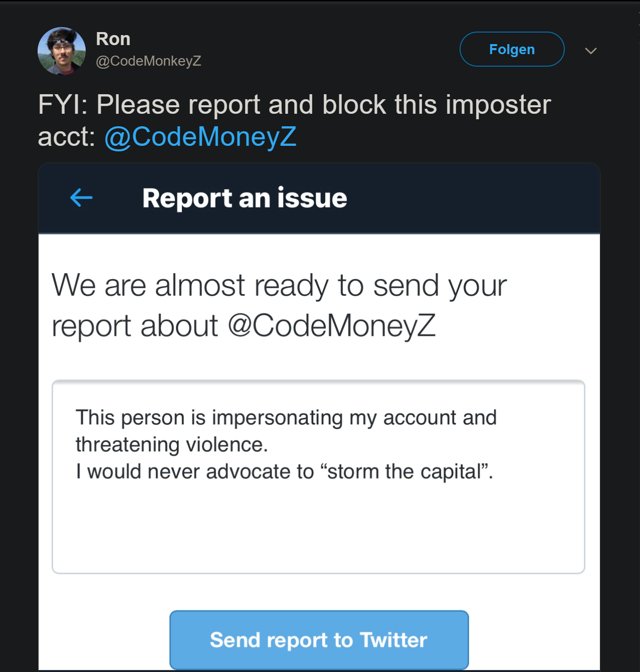Open Ron's profile picture avatar
Image resolution: width=640 pixels, height=672 pixels.
click(x=62, y=51)
